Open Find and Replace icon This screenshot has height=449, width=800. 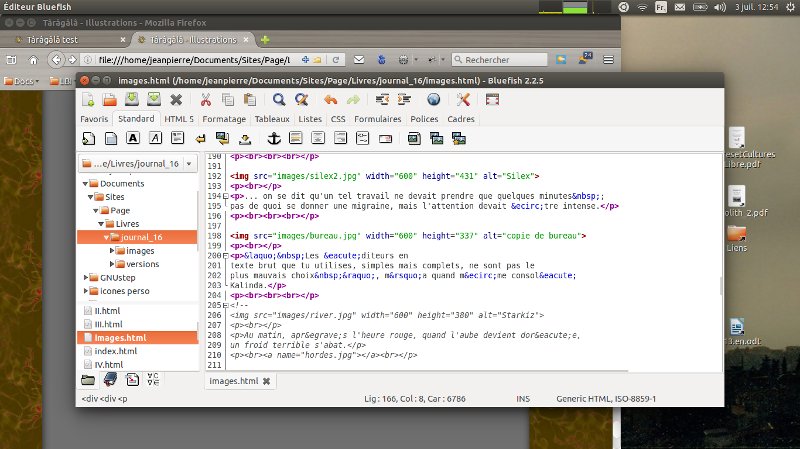click(x=301, y=99)
